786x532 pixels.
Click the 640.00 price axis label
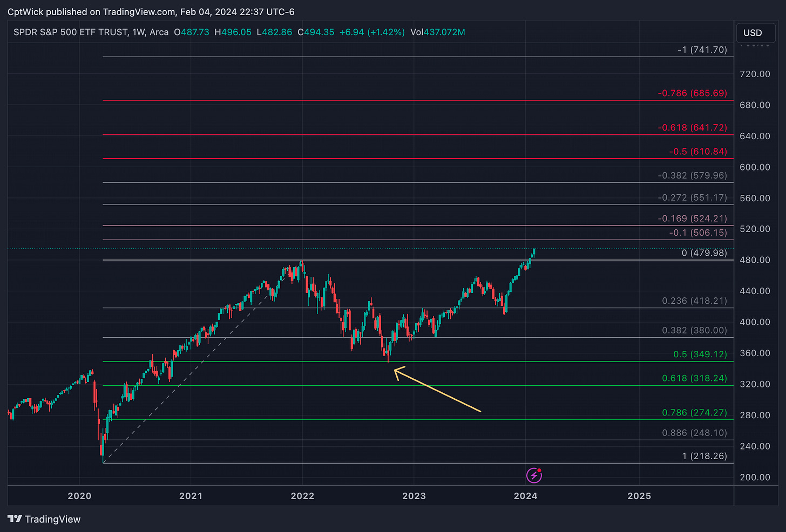coord(755,136)
